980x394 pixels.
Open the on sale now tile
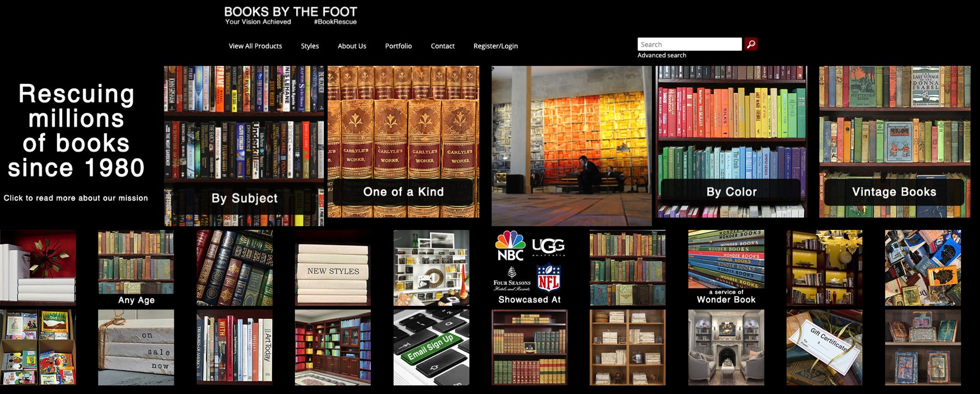tap(136, 348)
